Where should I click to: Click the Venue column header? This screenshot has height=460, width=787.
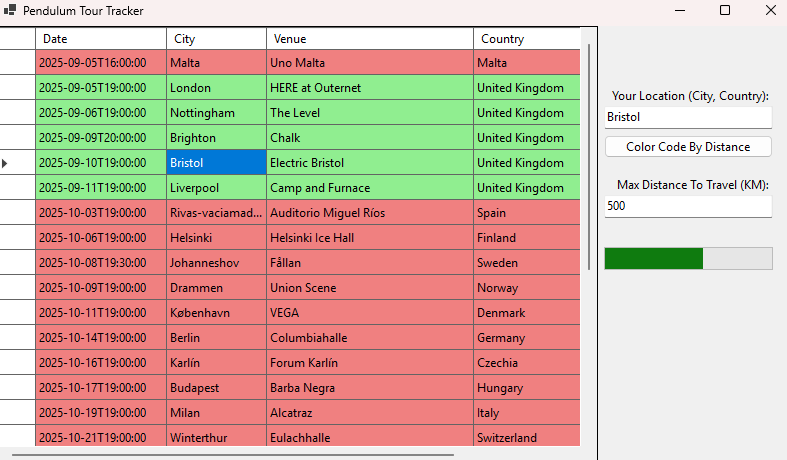(369, 39)
